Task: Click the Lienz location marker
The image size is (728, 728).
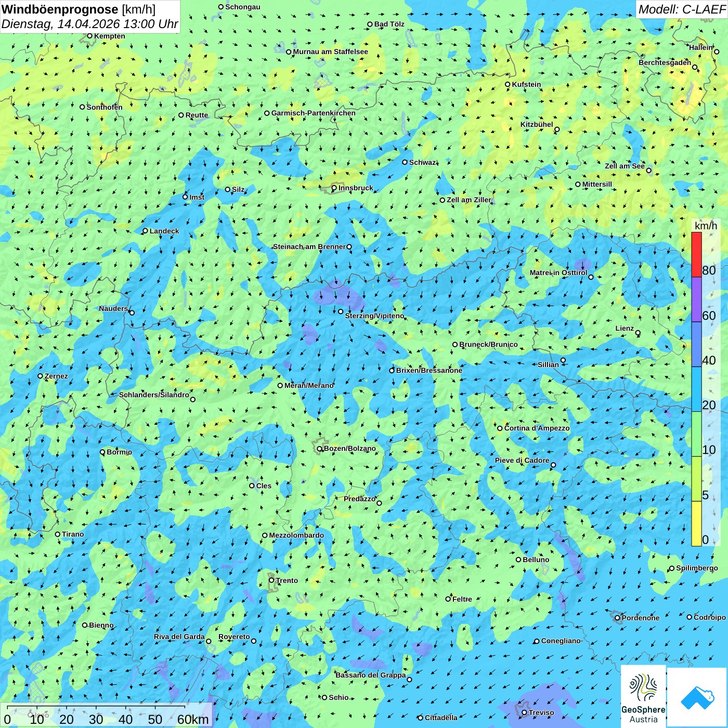Action: tap(638, 333)
